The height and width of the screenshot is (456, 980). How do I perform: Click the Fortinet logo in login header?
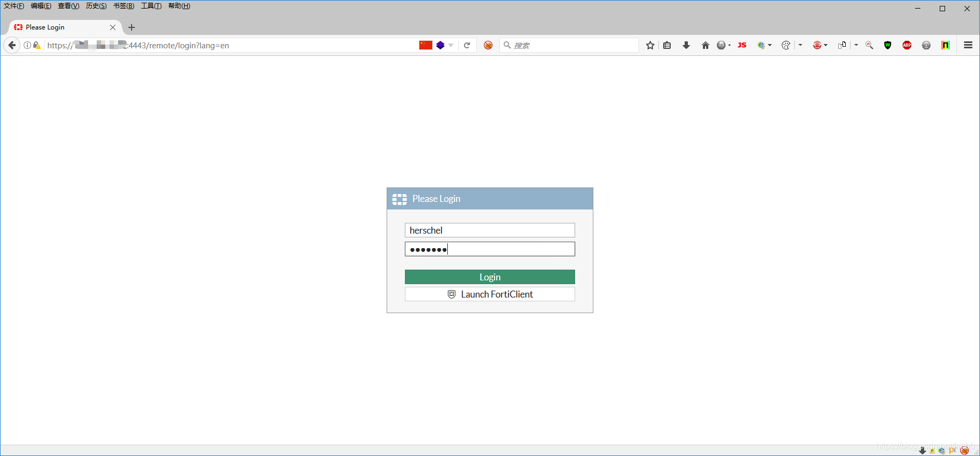(400, 199)
